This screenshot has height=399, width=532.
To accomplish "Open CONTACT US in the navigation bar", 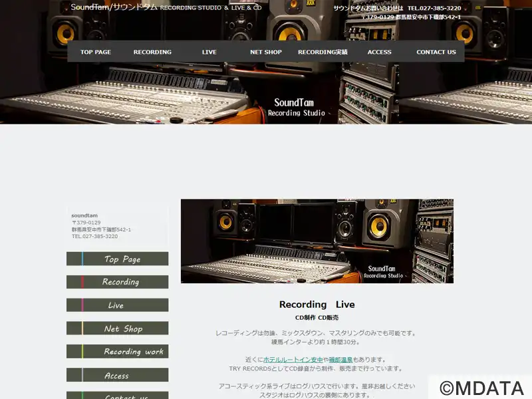I will 436,52.
